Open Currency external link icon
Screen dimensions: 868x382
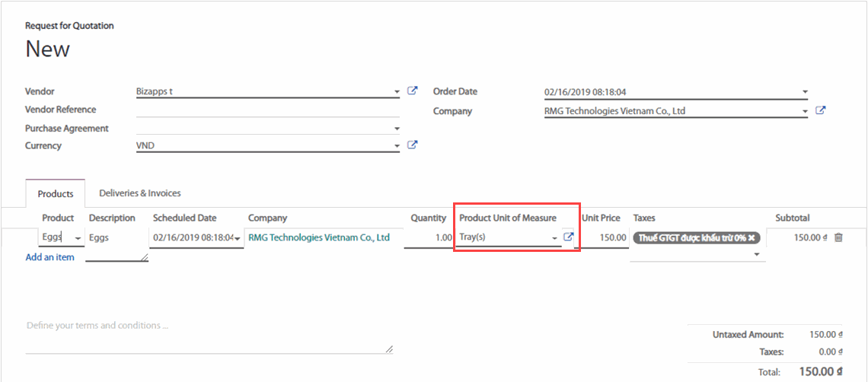click(412, 145)
